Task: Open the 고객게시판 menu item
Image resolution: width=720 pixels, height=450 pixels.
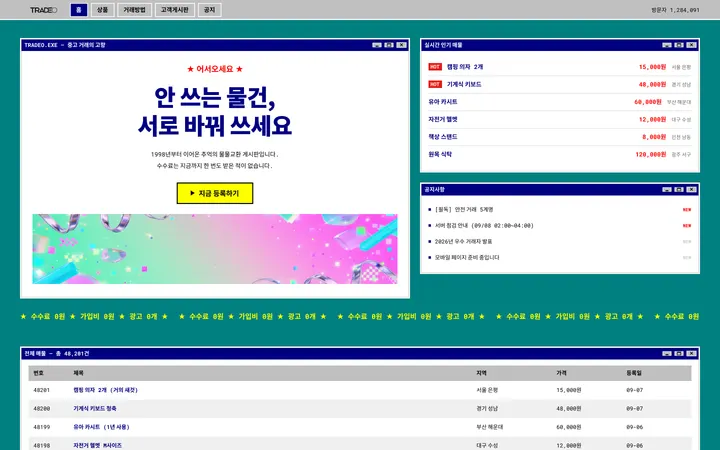Action: tap(174, 10)
